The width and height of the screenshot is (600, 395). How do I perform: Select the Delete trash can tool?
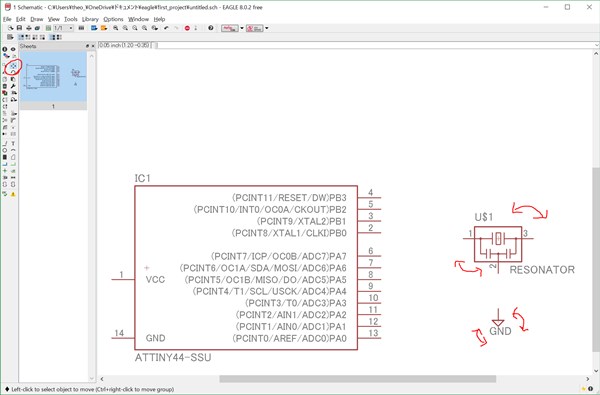pos(5,86)
